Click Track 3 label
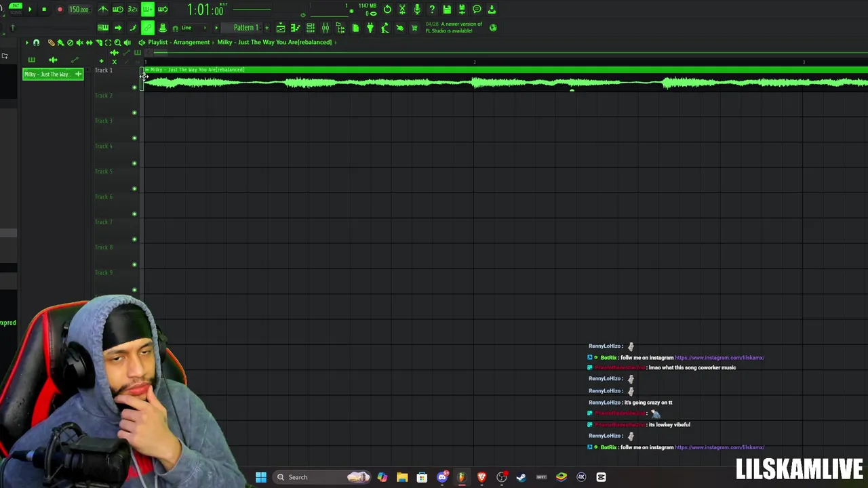The image size is (868, 488). tap(104, 121)
